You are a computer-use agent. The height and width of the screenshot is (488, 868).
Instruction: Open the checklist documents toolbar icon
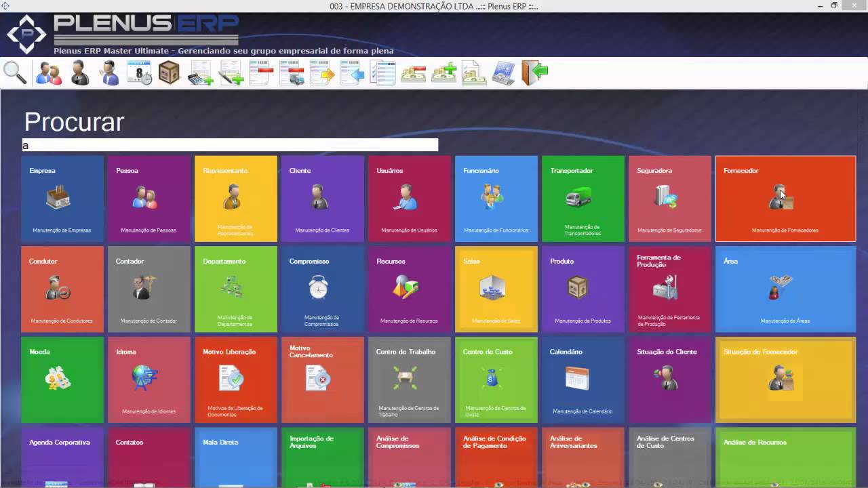click(382, 73)
